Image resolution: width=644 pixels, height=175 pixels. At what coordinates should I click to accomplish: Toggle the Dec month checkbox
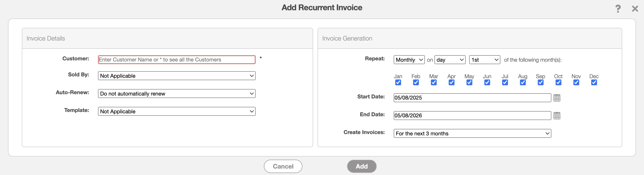click(594, 83)
